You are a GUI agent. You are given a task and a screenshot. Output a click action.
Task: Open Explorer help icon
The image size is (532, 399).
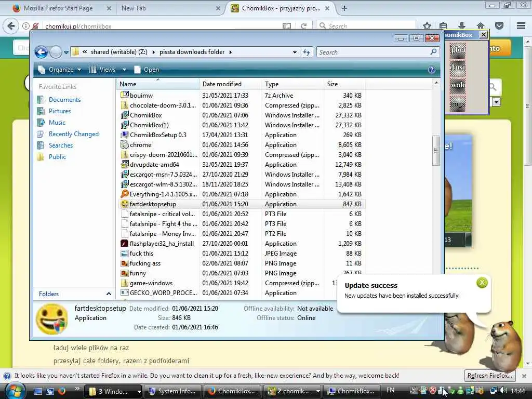(x=432, y=70)
